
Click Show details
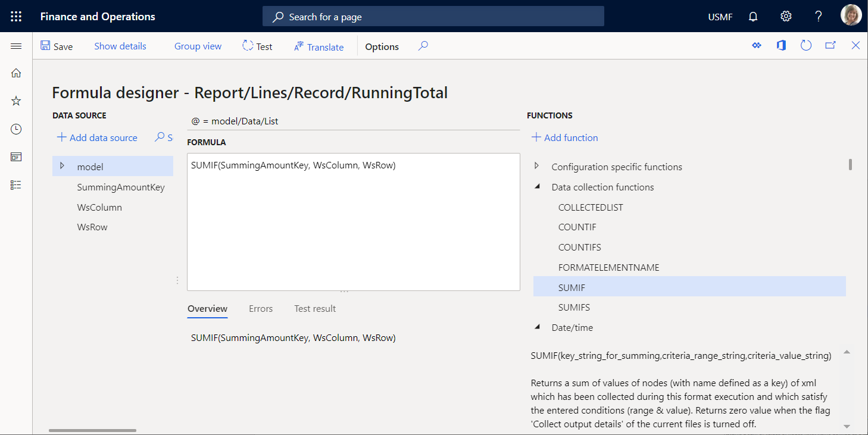point(120,46)
